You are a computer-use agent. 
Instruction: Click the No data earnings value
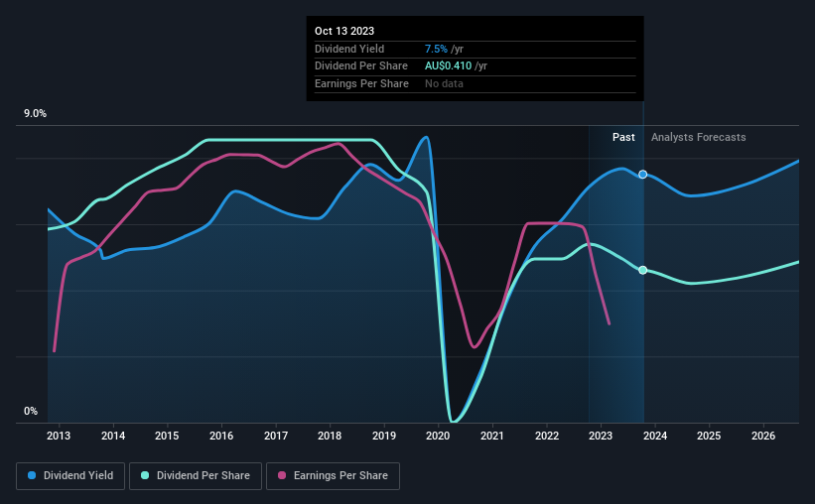click(x=444, y=83)
